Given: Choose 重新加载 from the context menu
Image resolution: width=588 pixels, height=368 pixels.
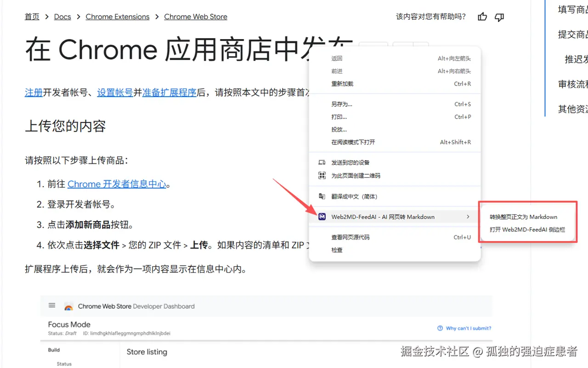Looking at the screenshot, I should (x=395, y=84).
